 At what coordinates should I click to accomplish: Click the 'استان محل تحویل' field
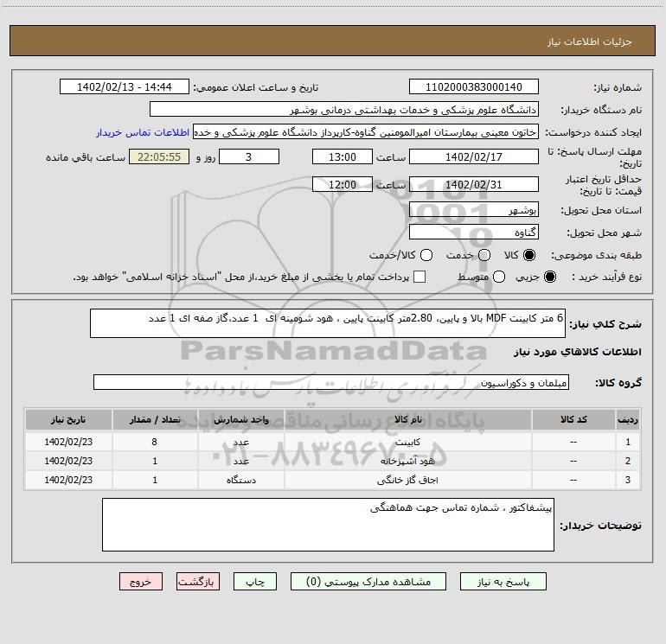coord(473,210)
